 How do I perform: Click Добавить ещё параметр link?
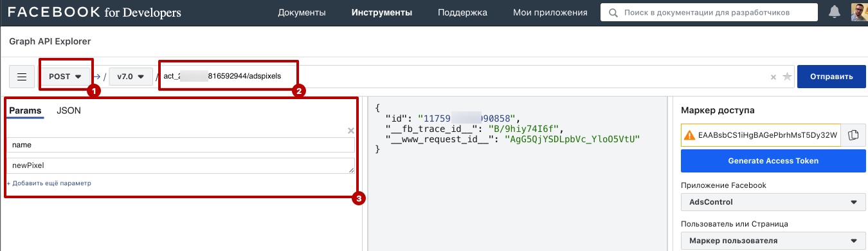(49, 183)
